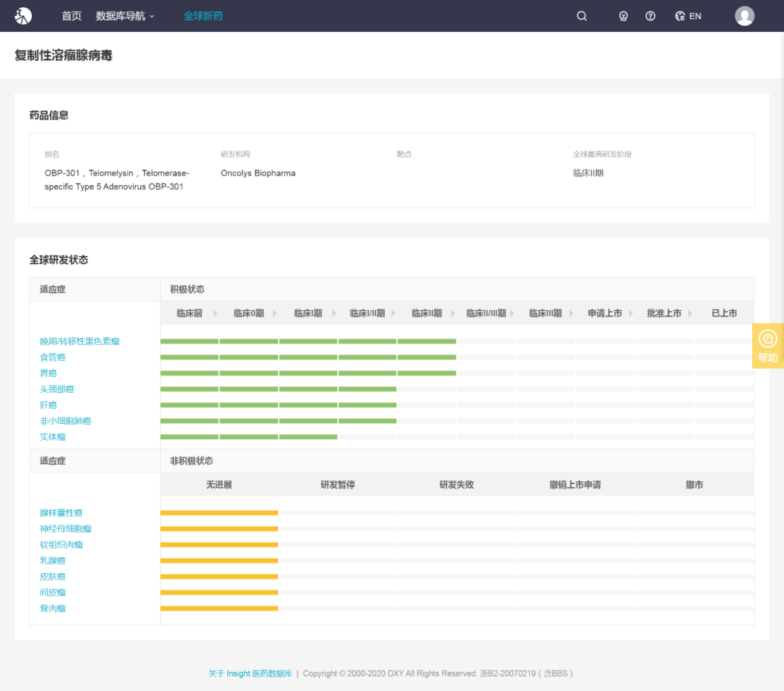This screenshot has height=691, width=784.
Task: Open the question mark help icon
Action: [x=650, y=16]
